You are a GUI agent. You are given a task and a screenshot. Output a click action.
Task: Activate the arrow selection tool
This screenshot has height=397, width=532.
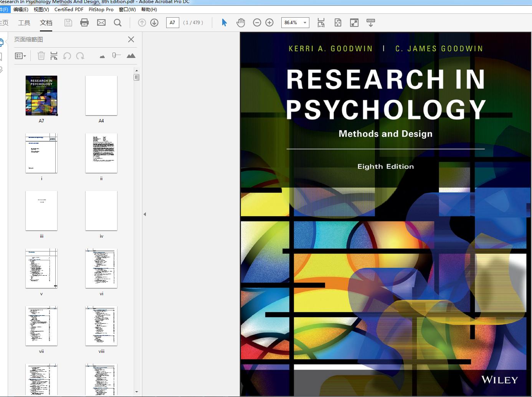(225, 23)
